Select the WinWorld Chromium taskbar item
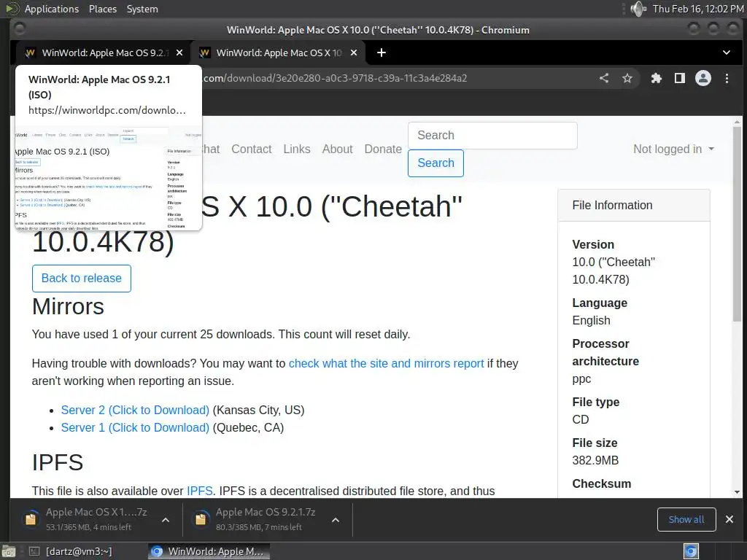Viewport: 747px width, 560px height. coord(209,551)
